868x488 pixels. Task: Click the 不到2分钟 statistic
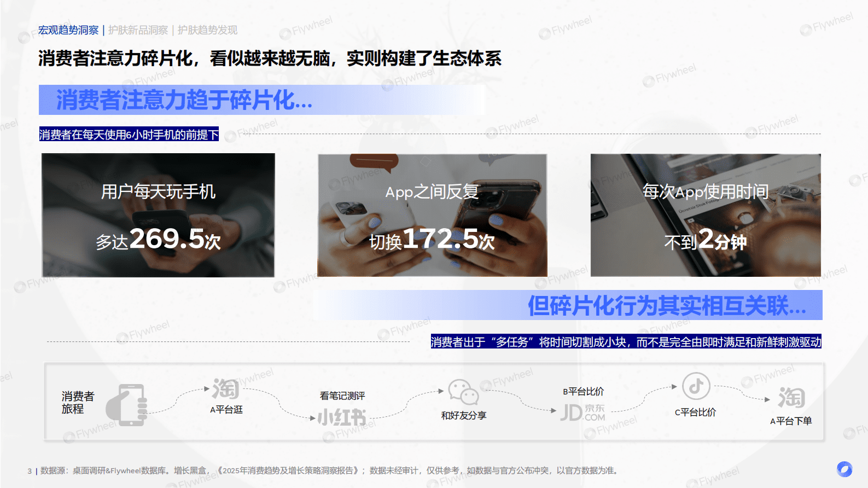706,239
